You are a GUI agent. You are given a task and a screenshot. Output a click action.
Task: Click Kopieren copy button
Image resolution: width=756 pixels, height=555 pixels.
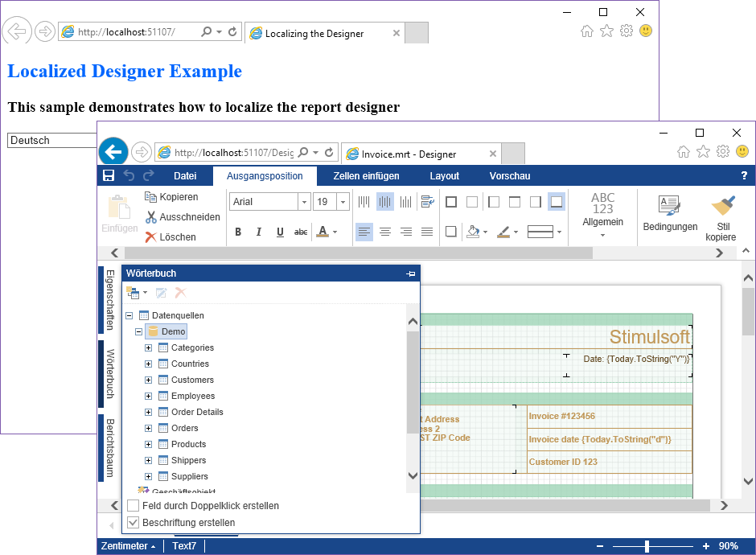coord(171,197)
